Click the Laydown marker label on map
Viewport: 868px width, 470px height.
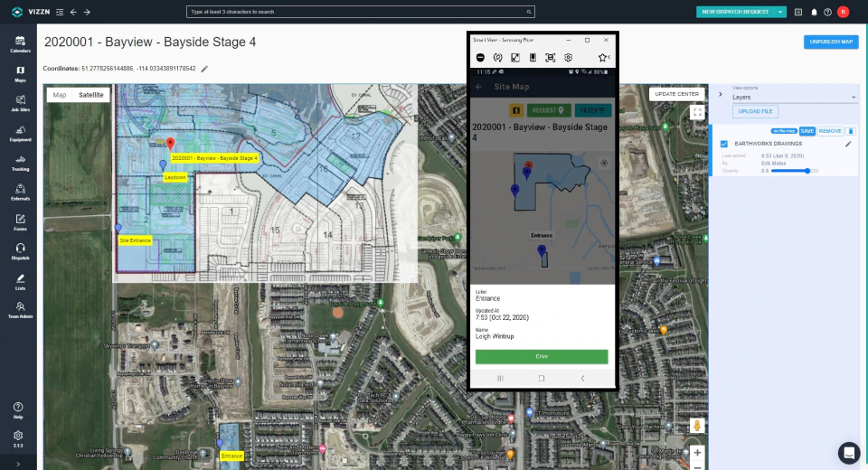(175, 177)
